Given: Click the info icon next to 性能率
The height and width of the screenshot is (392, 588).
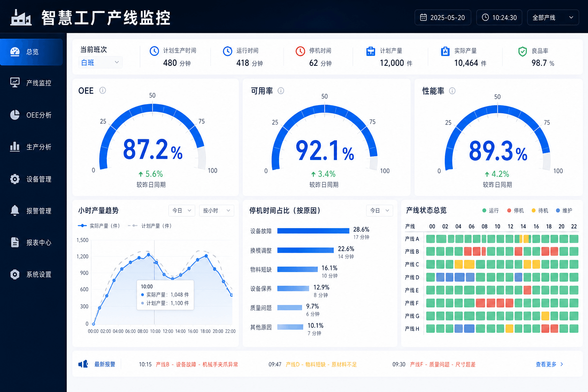Looking at the screenshot, I should tap(452, 91).
